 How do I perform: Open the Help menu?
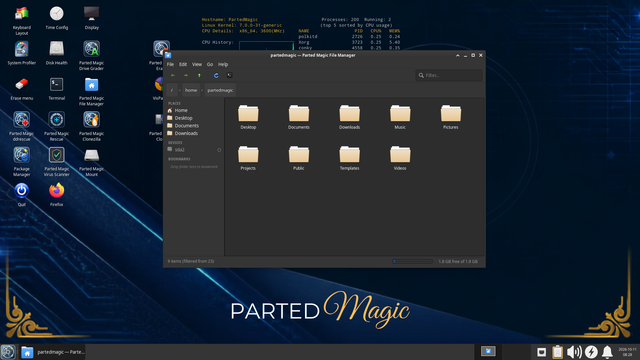(x=223, y=64)
